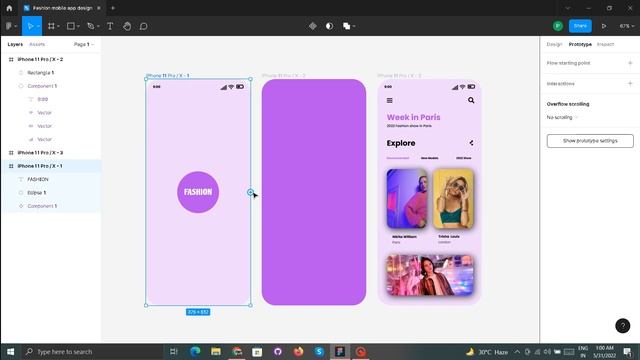Switch to the Layers tab
Image resolution: width=640 pixels, height=360 pixels.
(15, 44)
